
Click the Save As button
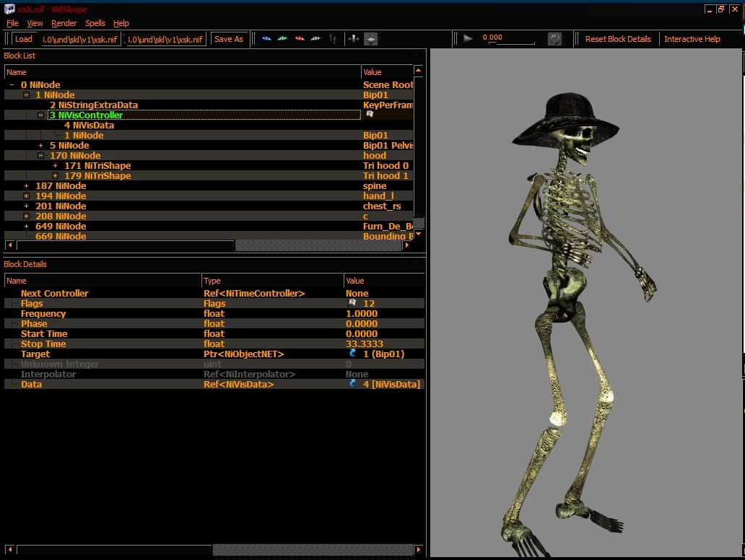(229, 39)
